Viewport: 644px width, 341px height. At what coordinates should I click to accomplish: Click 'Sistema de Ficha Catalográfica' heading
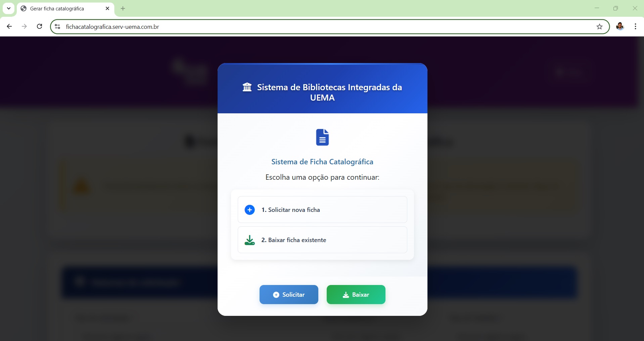[322, 162]
